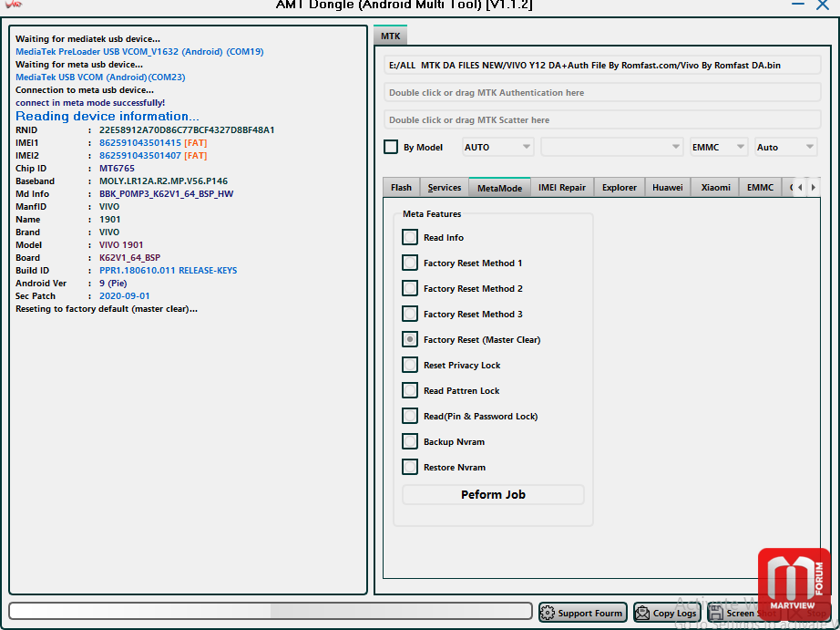
Task: Enable the By Model checkbox
Action: [391, 147]
